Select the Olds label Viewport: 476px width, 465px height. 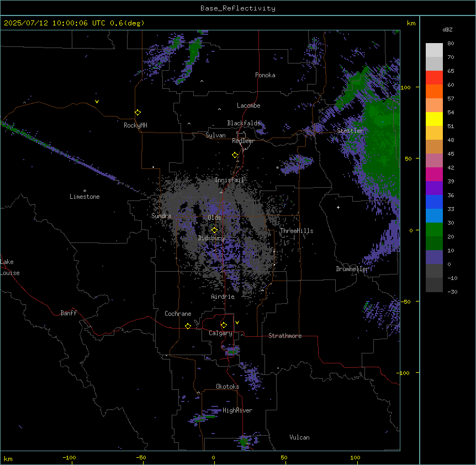point(214,218)
